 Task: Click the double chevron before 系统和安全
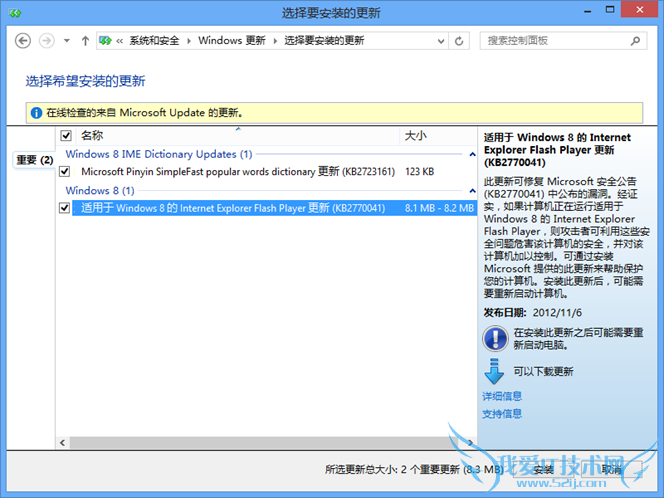pyautogui.click(x=120, y=41)
